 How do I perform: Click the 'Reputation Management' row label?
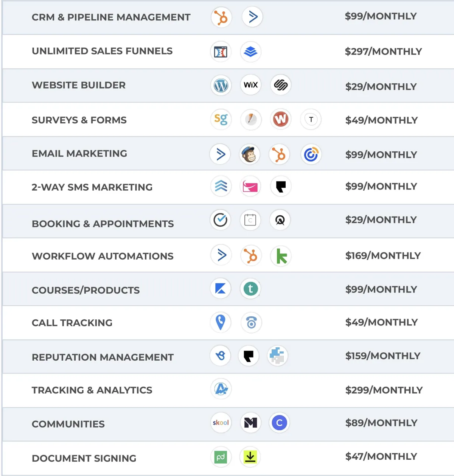[103, 357]
